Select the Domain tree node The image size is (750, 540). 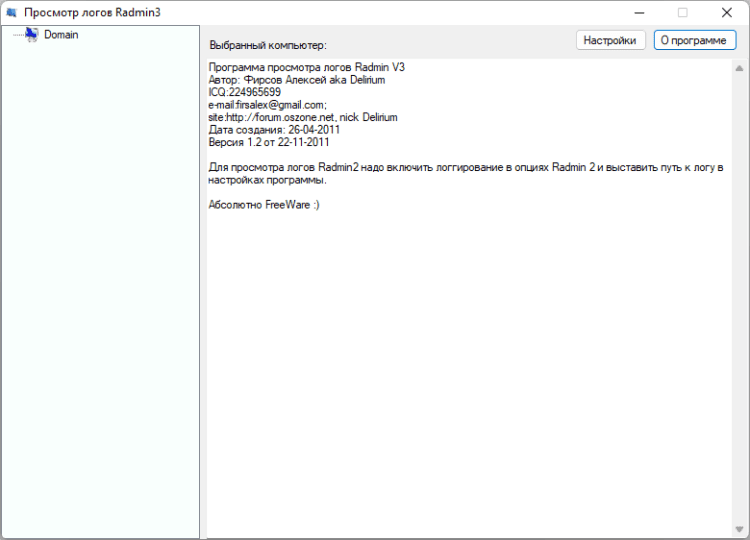coord(61,34)
